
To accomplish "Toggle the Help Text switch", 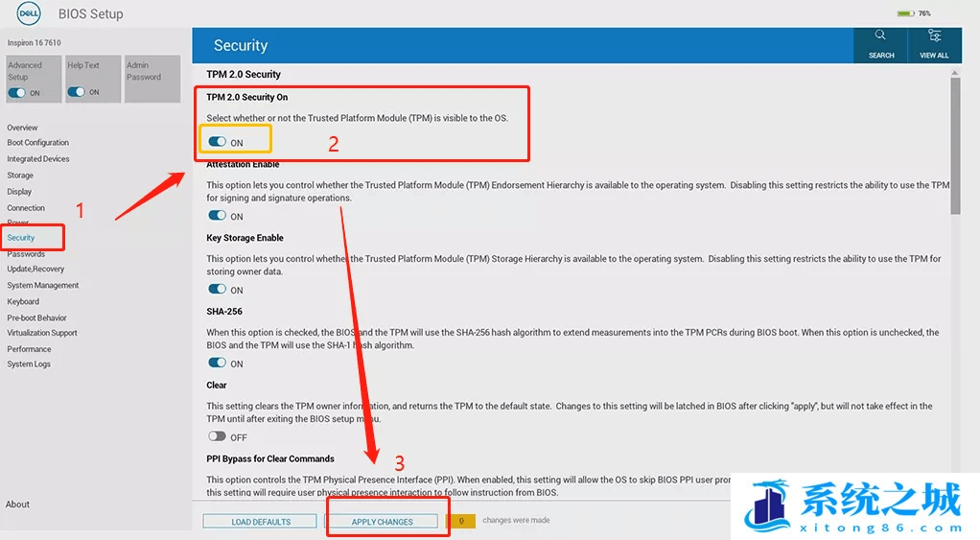I will click(x=77, y=92).
